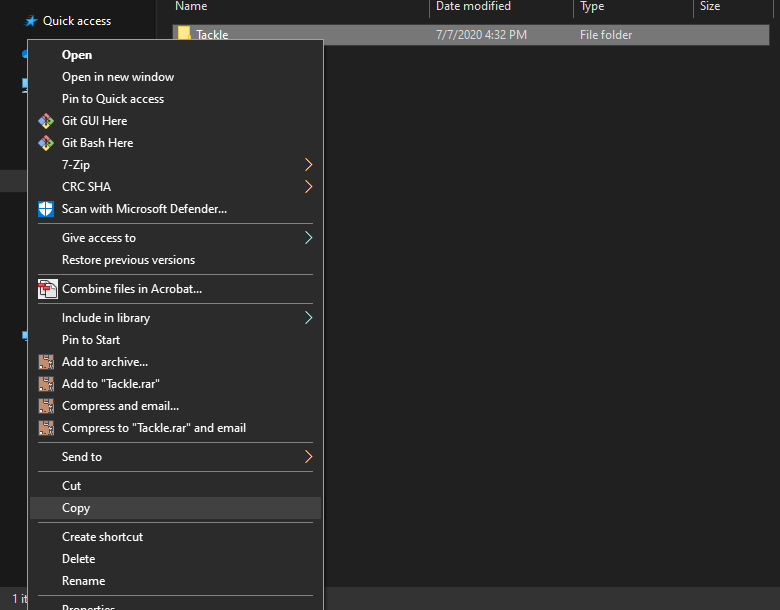Choose Delete from the context menu
780x610 pixels.
coord(79,559)
